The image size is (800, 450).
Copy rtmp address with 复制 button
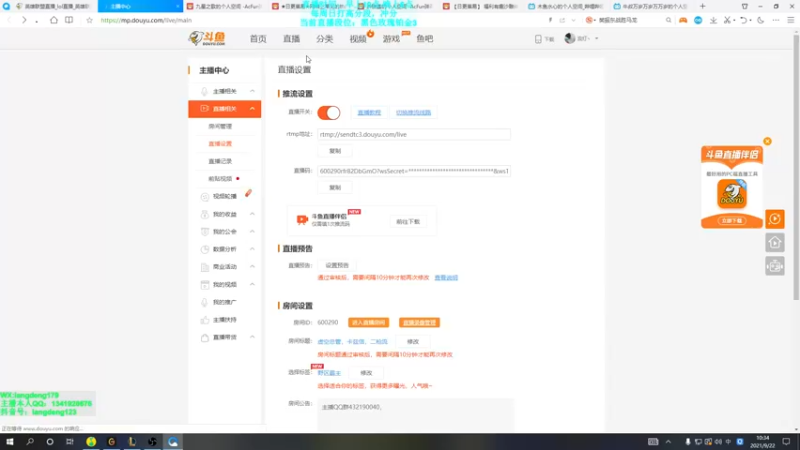335,151
